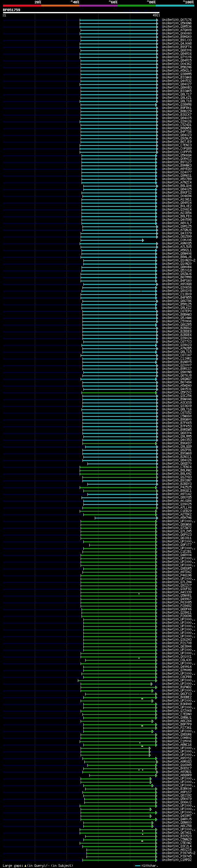Screen dimensions: 197x868
Task: Open the UniRef100_C0HJ06 hit
Action: [x=177, y=240]
